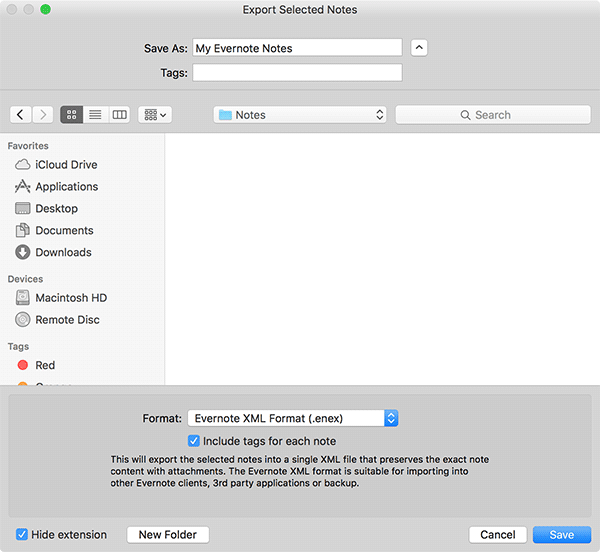Go back using the left arrow button
The image size is (600, 552).
click(x=20, y=115)
